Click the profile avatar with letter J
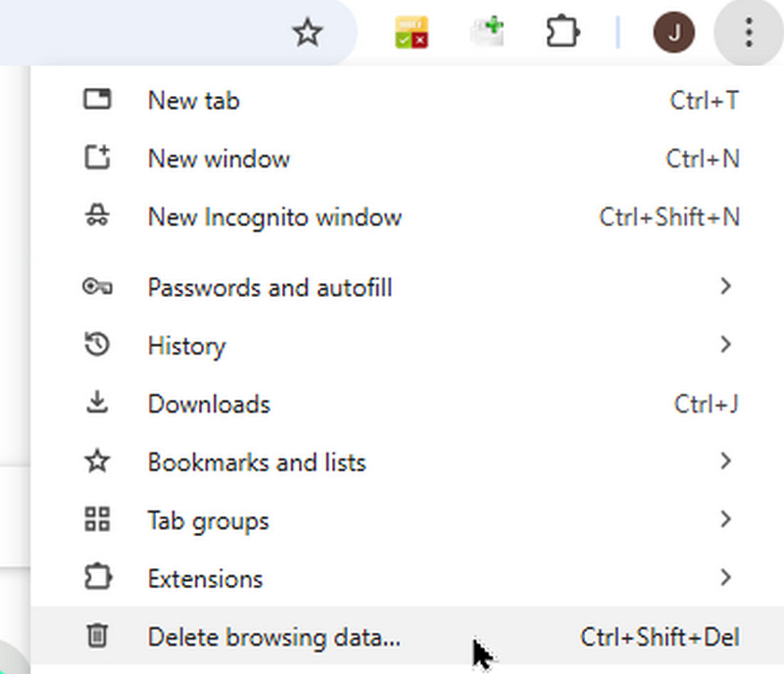The image size is (784, 674). 673,34
